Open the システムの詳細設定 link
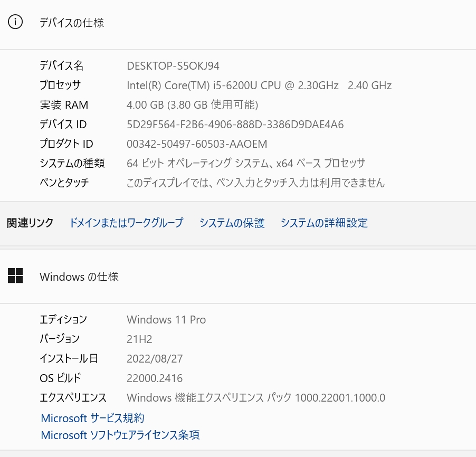This screenshot has width=476, height=457. tap(324, 223)
